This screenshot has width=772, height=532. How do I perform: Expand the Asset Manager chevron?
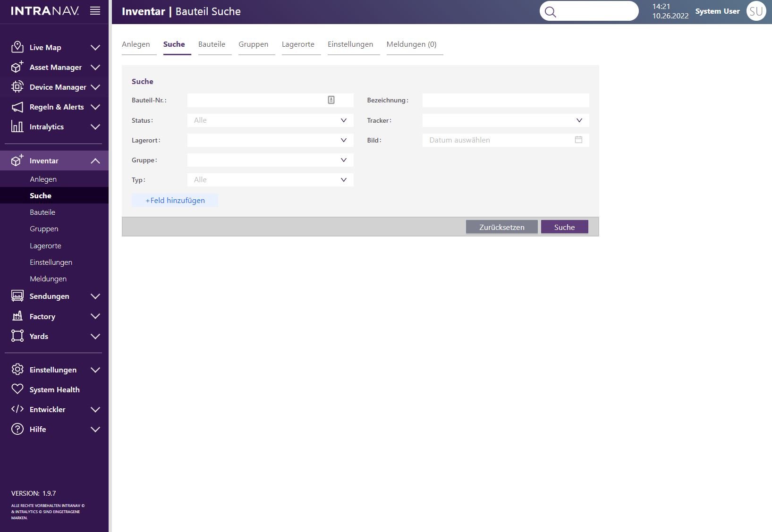click(x=95, y=67)
